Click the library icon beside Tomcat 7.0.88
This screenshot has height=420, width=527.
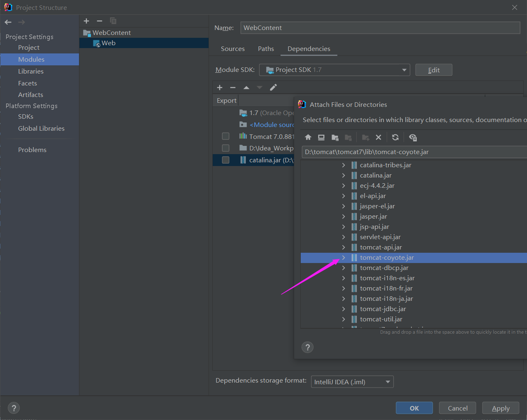tap(243, 136)
